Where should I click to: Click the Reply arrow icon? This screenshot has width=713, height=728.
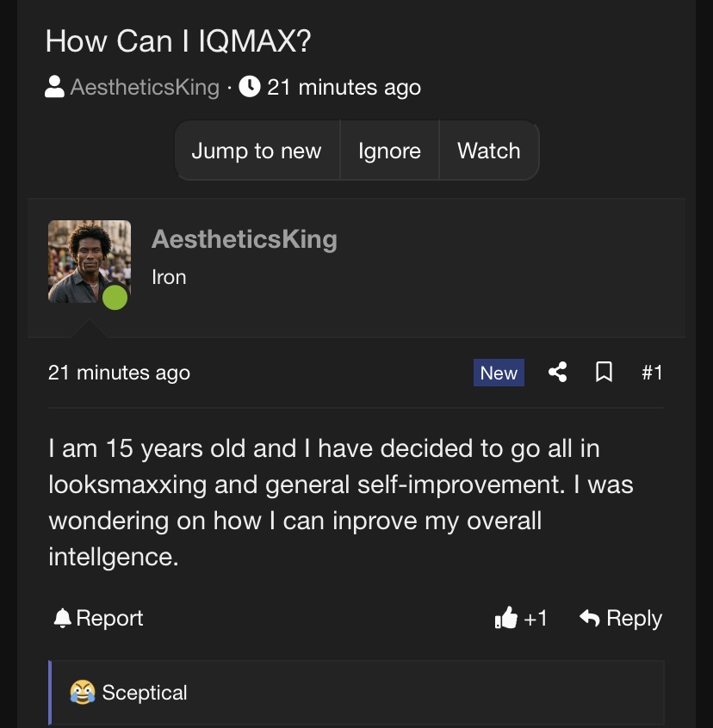point(590,618)
